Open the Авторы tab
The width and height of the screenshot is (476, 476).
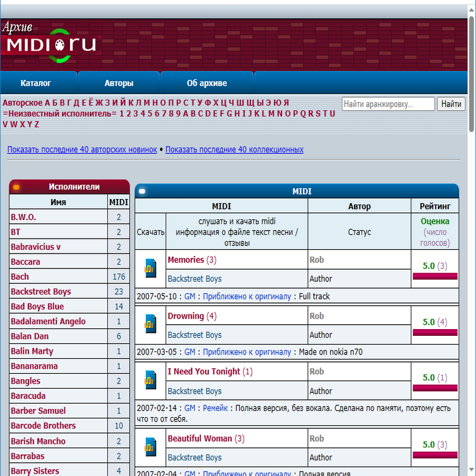(119, 83)
